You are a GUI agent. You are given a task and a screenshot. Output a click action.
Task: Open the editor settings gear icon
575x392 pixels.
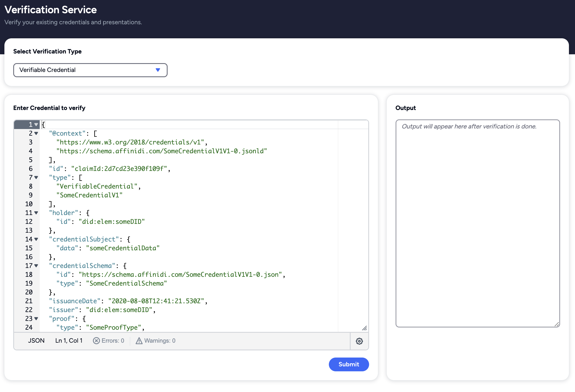(x=359, y=341)
